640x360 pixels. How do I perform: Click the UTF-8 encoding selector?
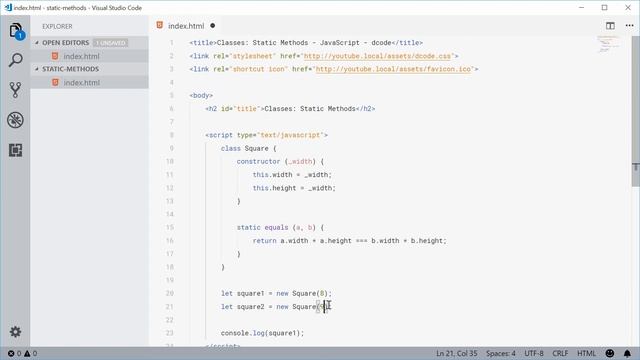tap(534, 353)
